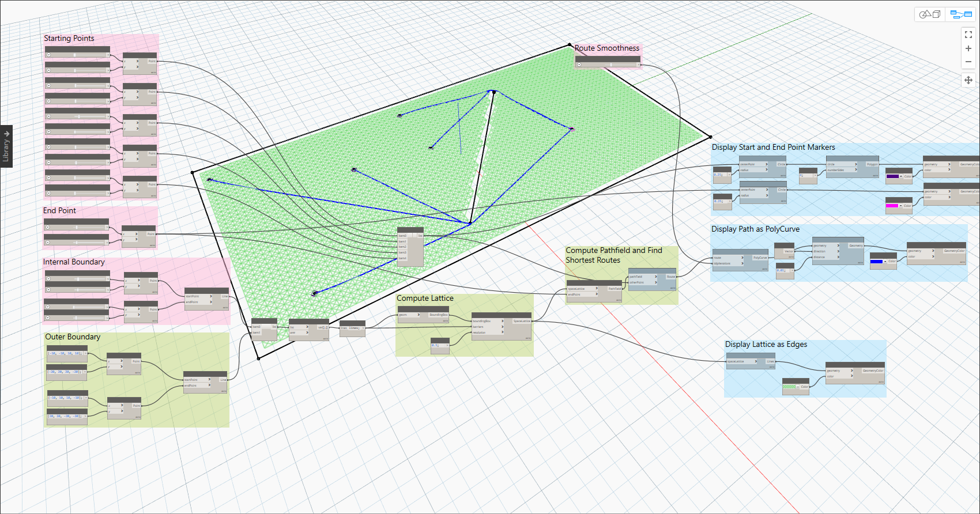
Task: Click the distance input port
Action: coord(826,257)
